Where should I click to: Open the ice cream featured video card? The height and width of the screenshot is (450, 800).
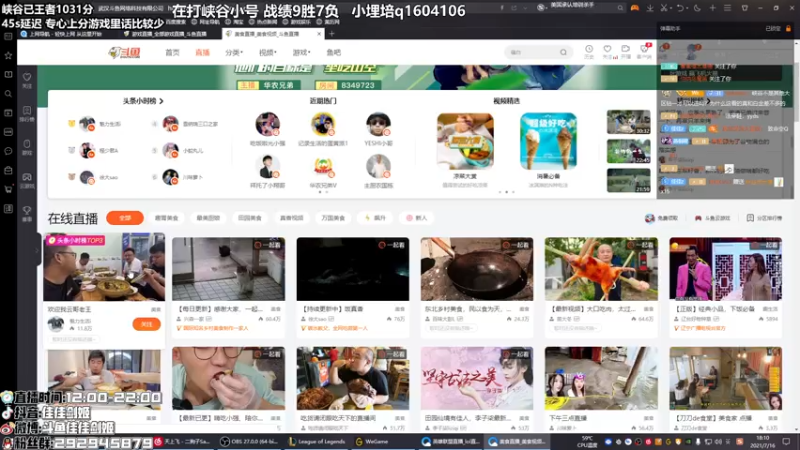pyautogui.click(x=548, y=141)
